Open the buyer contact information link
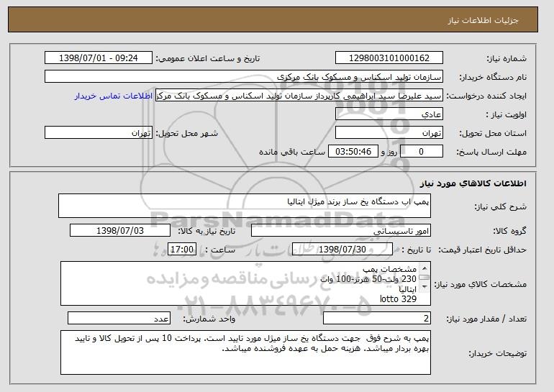Screen dimensions: 554x392 pyautogui.click(x=114, y=96)
